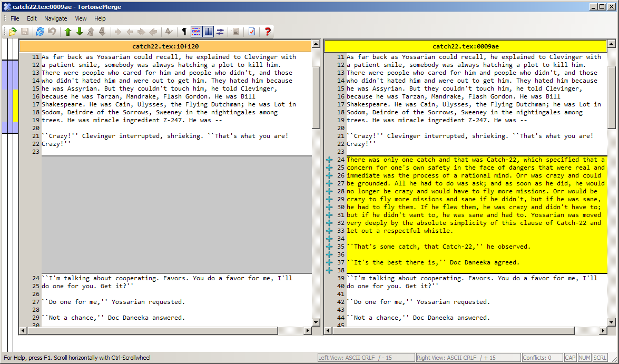
Task: Click the red question mark Help icon
Action: (x=268, y=32)
